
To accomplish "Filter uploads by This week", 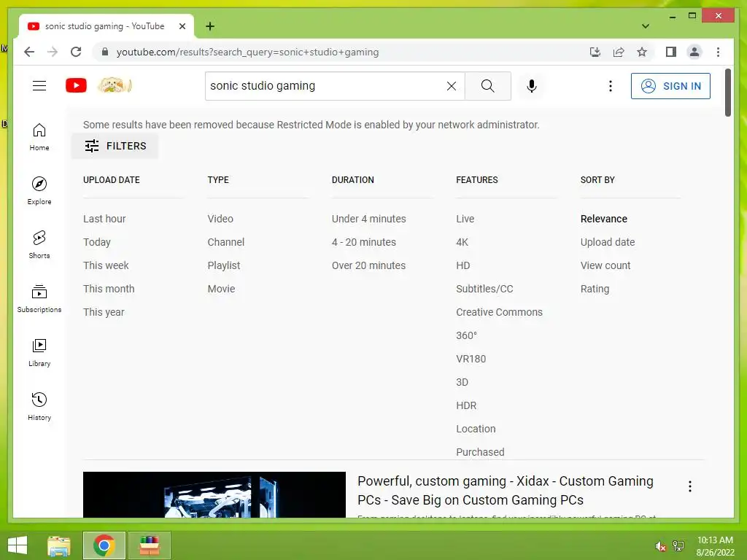I will (106, 265).
